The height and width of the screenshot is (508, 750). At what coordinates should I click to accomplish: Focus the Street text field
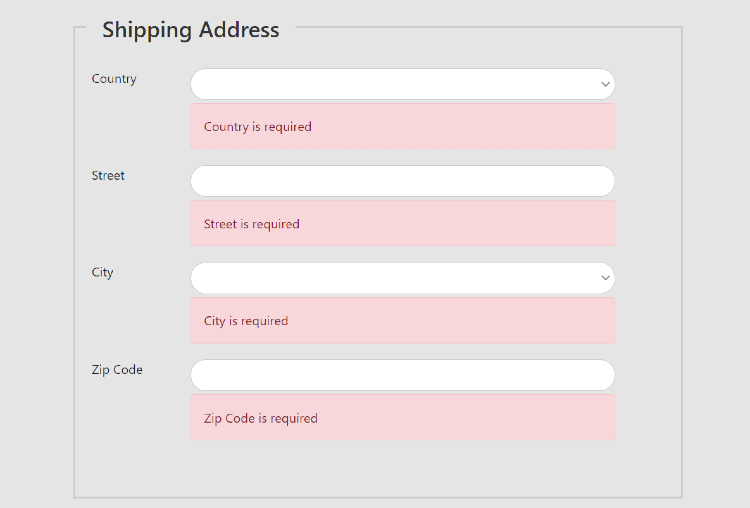(402, 181)
